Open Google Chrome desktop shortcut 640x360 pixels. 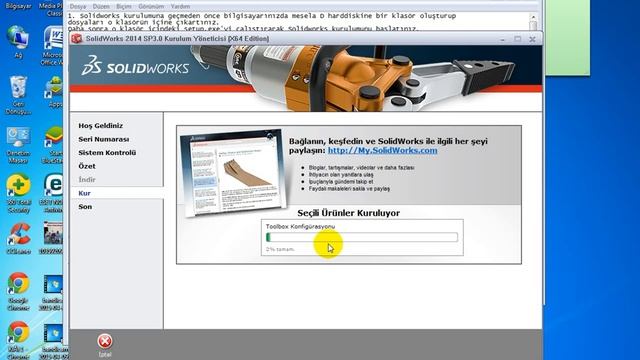pyautogui.click(x=18, y=291)
